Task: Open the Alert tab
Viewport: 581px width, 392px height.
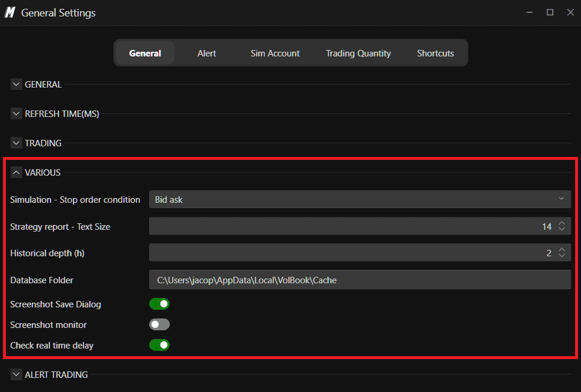Action: pyautogui.click(x=206, y=53)
